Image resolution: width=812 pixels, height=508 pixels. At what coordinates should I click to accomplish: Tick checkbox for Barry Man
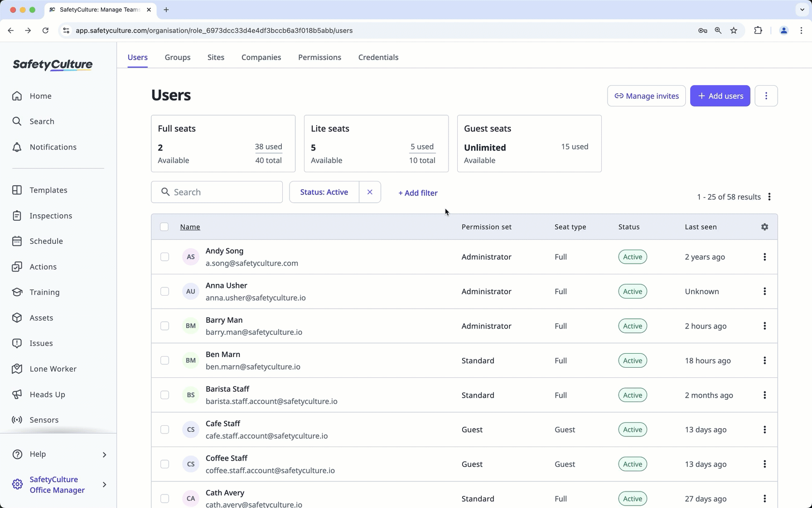[165, 326]
